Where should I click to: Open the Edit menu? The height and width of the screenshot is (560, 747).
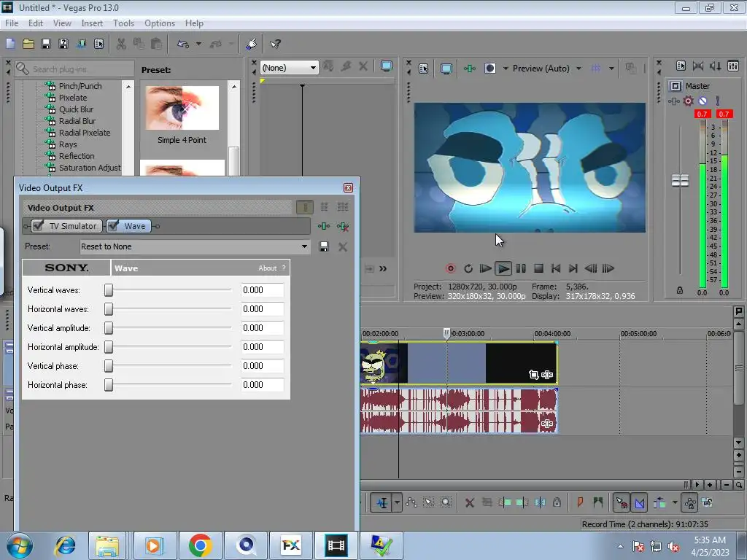35,23
